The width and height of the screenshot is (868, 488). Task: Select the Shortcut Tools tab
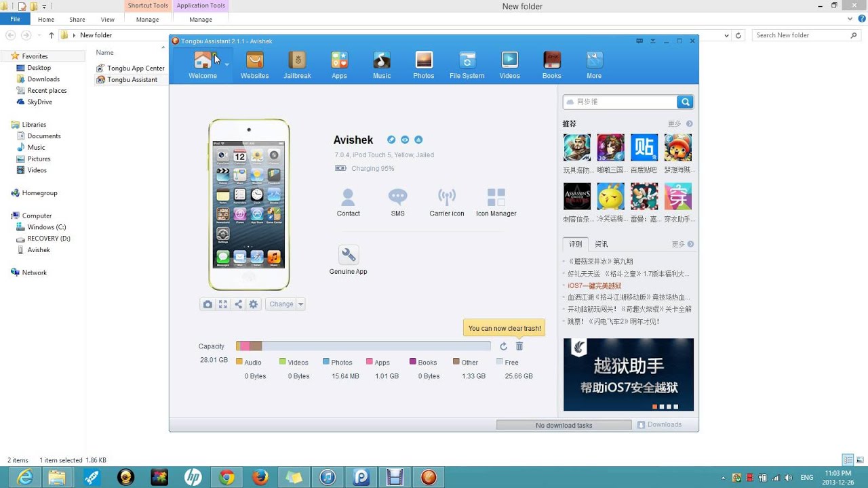tap(147, 6)
